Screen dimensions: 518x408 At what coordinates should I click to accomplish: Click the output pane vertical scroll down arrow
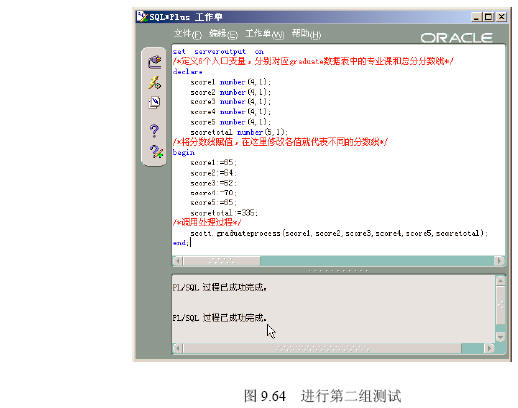click(x=500, y=337)
